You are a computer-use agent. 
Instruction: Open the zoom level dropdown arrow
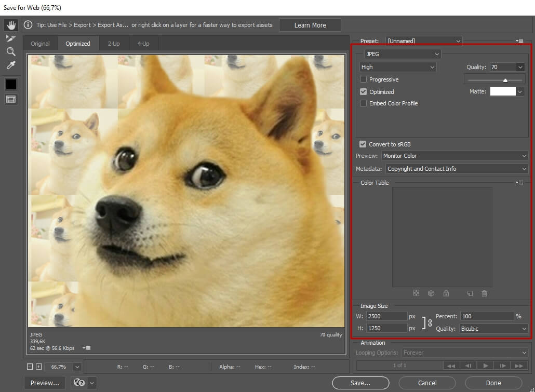pyautogui.click(x=77, y=367)
